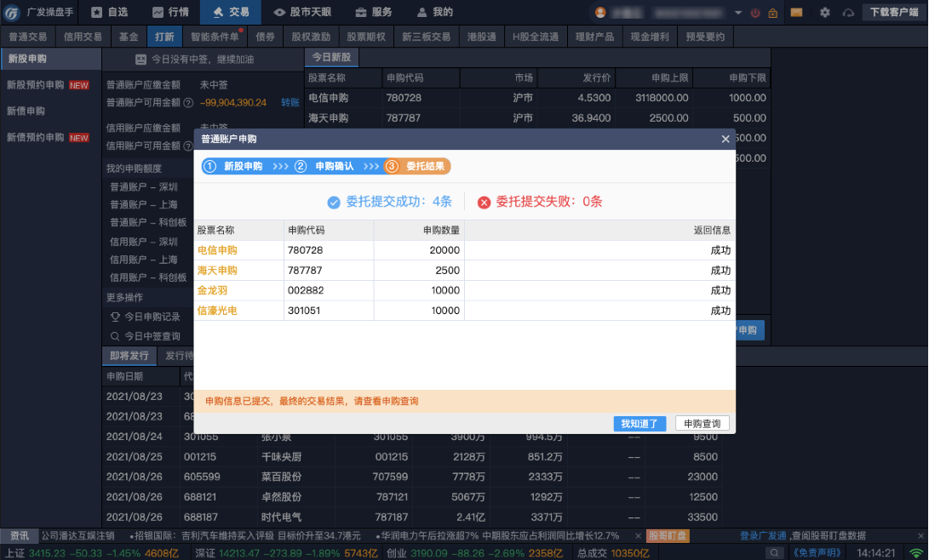
Task: Open the user avatar profile icon
Action: pos(600,13)
